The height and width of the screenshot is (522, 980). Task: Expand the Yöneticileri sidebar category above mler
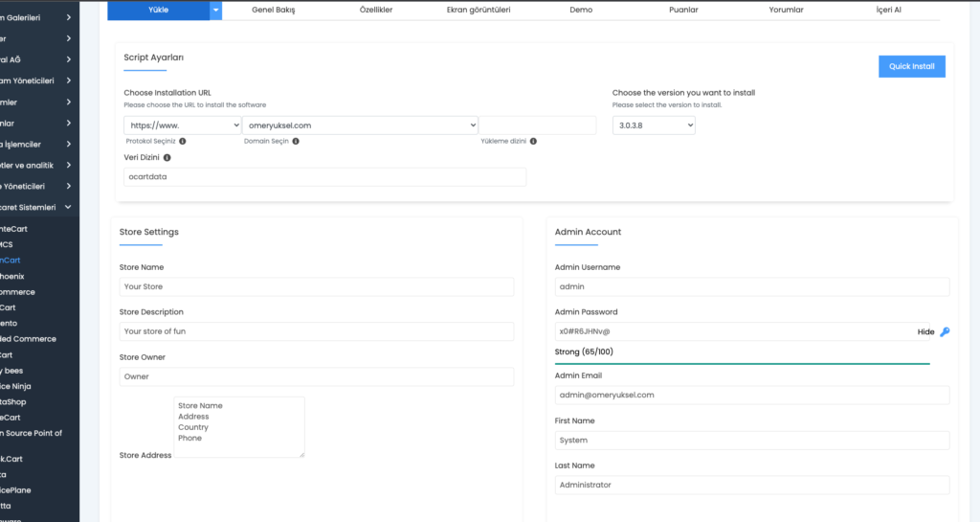[x=68, y=80]
